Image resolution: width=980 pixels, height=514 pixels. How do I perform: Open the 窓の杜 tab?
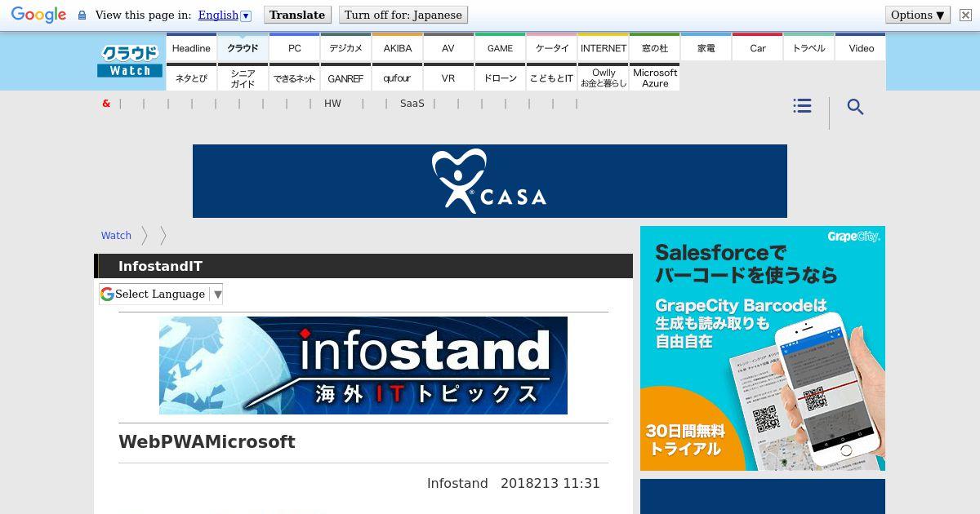[x=655, y=48]
